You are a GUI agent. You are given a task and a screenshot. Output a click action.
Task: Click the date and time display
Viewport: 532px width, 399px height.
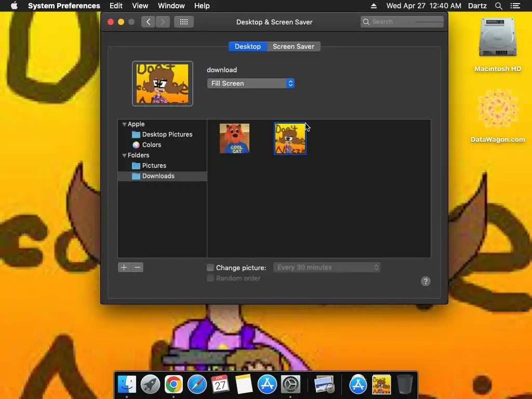coord(424,6)
